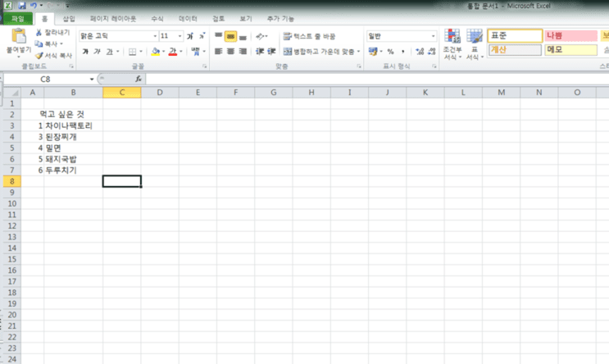This screenshot has height=364, width=609.
Task: Open the Formulas (수식) ribbon tab
Action: click(157, 19)
